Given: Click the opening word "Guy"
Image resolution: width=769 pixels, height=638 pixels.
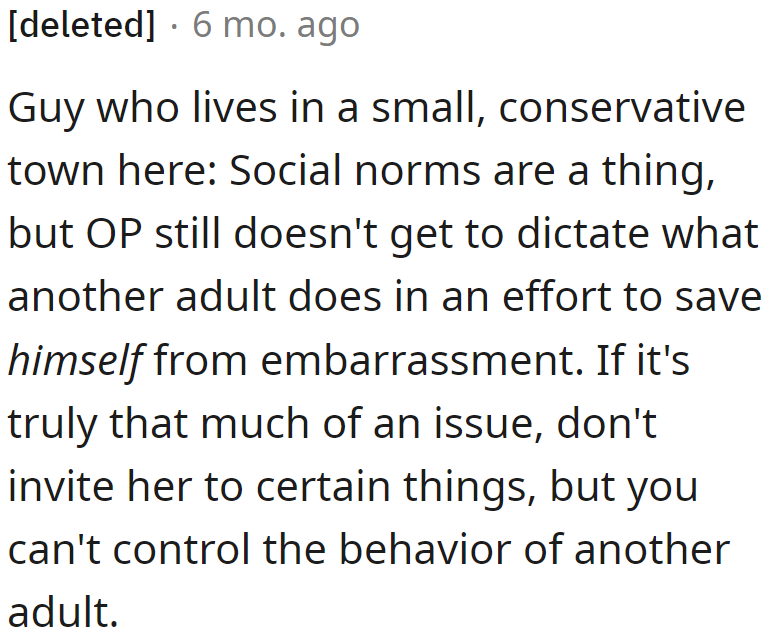Looking at the screenshot, I should (43, 108).
